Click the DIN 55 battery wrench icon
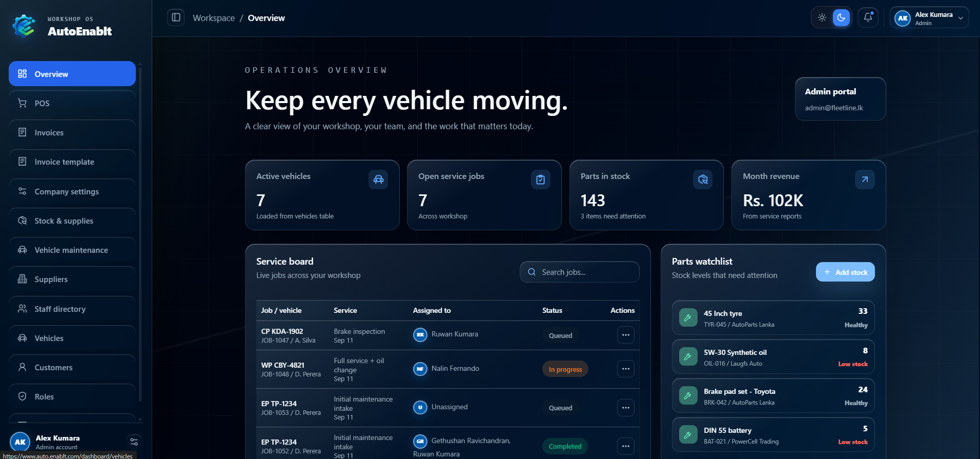The height and width of the screenshot is (459, 980). click(688, 435)
